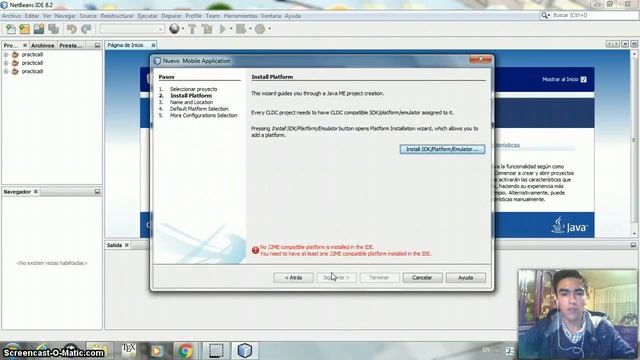This screenshot has width=640, height=360.
Task: Click the Clean and Build icon
Action: [207, 29]
